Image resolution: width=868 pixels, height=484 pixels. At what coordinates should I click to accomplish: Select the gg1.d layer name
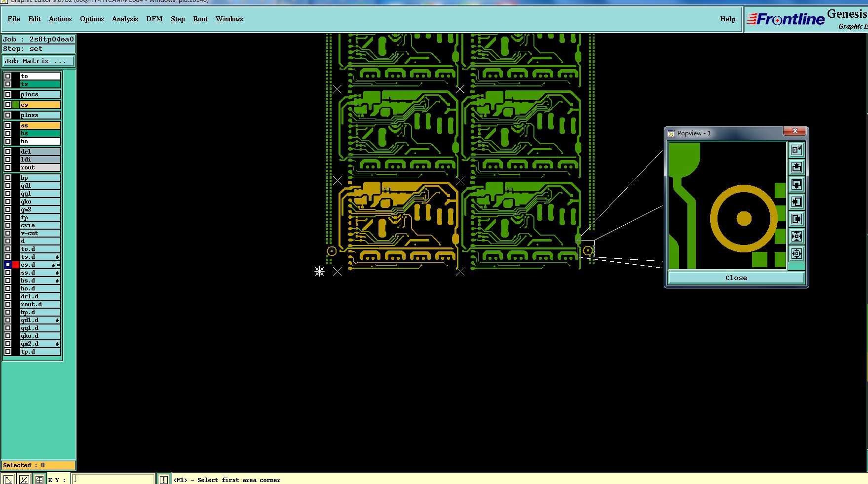point(40,328)
